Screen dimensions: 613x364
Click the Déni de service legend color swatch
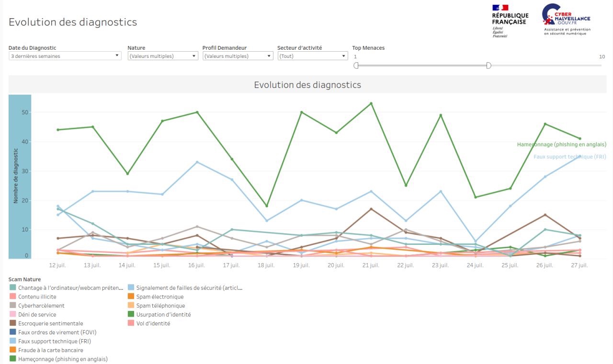click(x=12, y=315)
